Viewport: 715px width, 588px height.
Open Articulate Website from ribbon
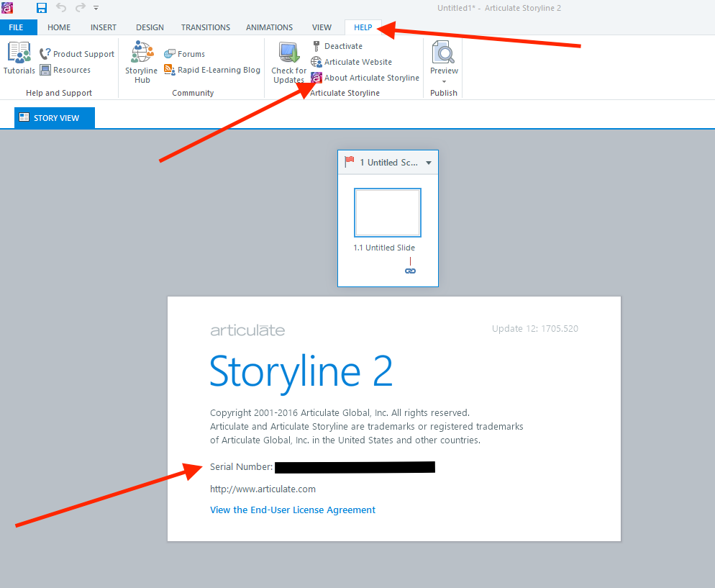pyautogui.click(x=352, y=62)
